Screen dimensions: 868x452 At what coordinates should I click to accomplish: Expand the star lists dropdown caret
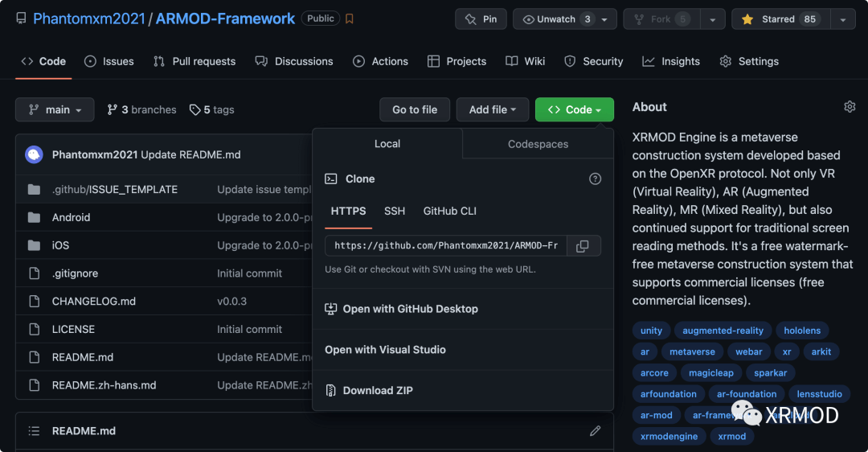(x=842, y=19)
